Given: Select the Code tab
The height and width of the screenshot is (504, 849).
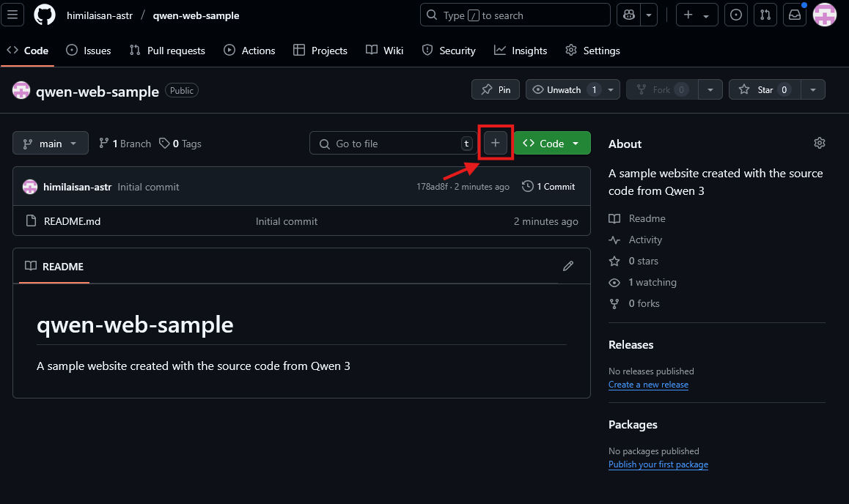Looking at the screenshot, I should 28,51.
